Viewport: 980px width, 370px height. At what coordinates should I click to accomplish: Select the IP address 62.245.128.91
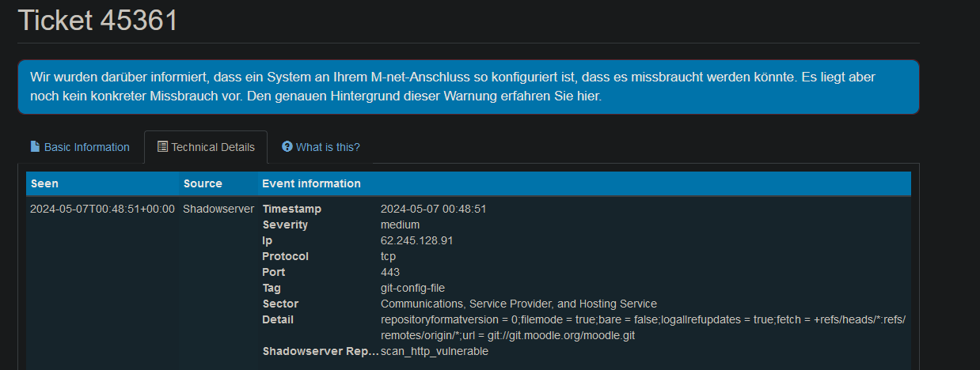[x=416, y=240]
